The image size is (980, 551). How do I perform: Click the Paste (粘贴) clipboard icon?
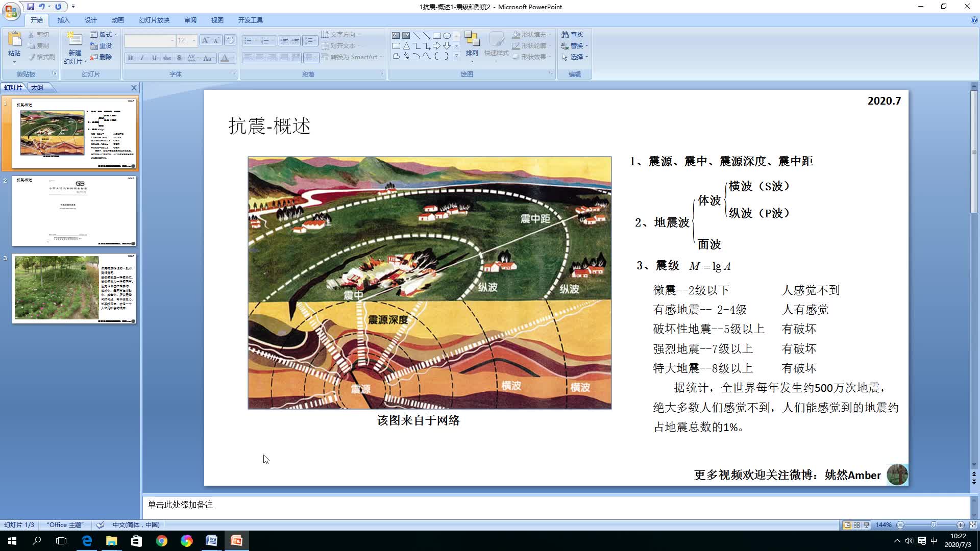click(14, 39)
